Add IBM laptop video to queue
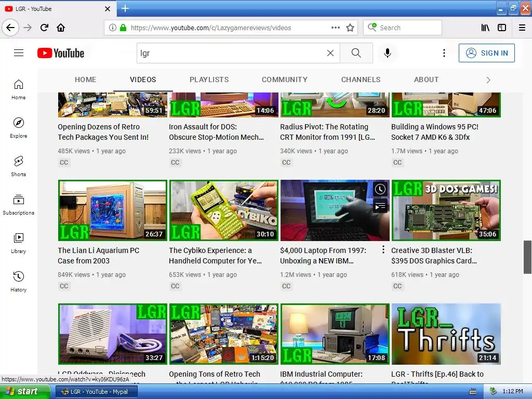The height and width of the screenshot is (399, 532). point(380,206)
